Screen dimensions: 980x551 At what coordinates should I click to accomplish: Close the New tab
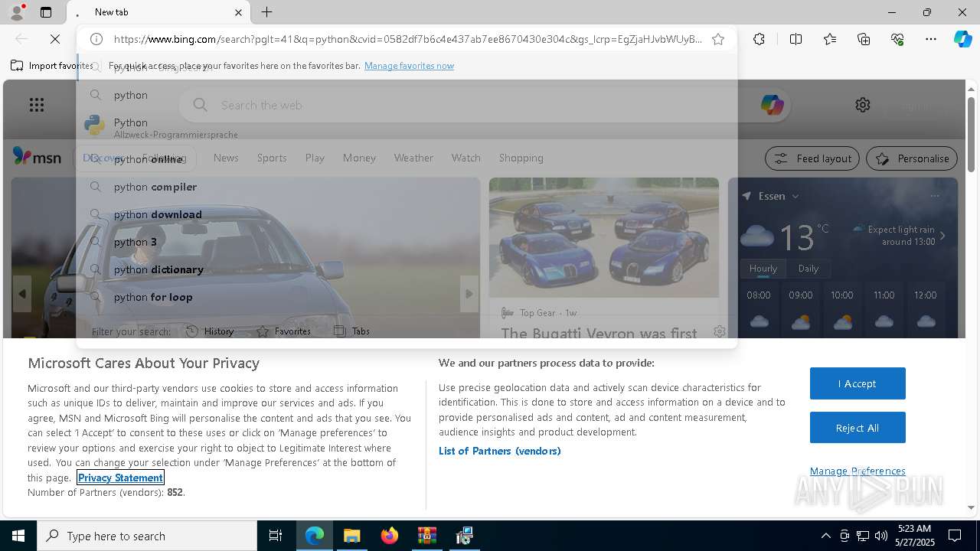238,12
